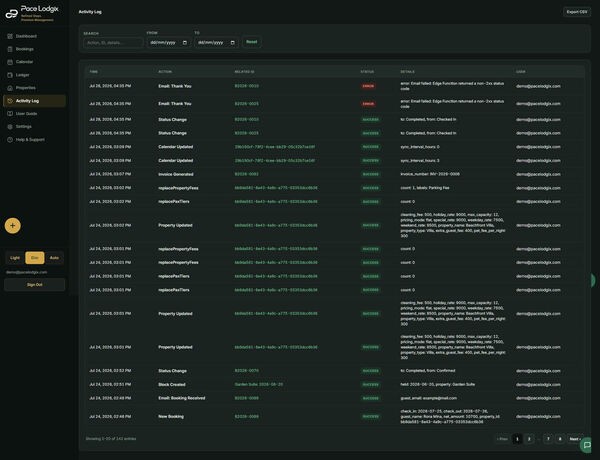
Task: Click details 'sync_interval_hours: 3'
Action: 420,160
